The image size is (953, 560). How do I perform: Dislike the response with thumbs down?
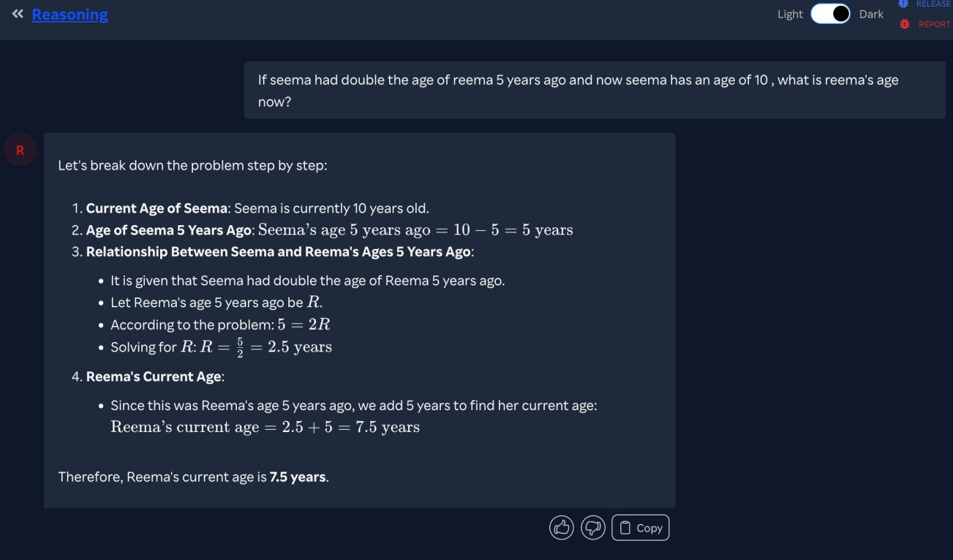[593, 527]
